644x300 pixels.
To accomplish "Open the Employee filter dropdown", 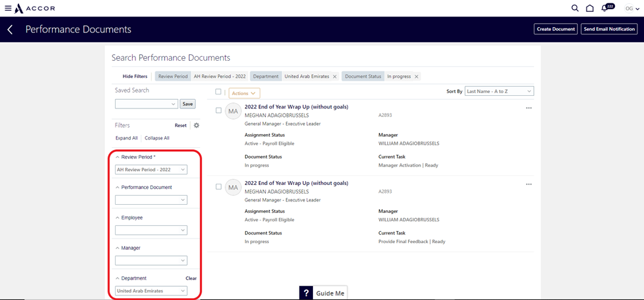I will click(151, 230).
